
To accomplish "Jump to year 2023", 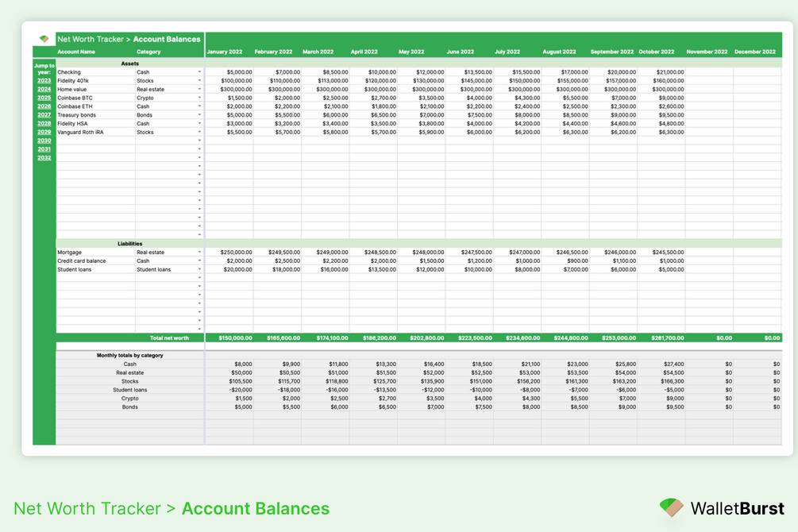I will (x=44, y=80).
